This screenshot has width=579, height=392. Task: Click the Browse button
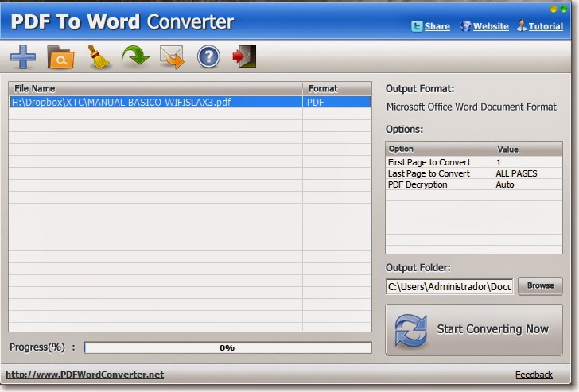540,285
